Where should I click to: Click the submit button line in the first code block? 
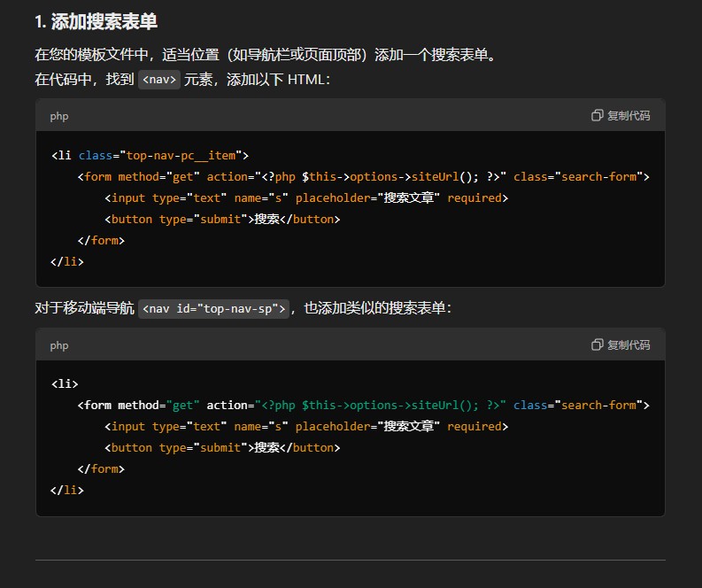pos(221,219)
